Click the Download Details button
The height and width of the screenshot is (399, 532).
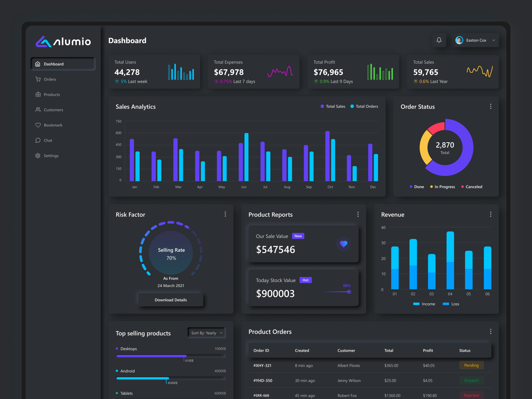[171, 300]
